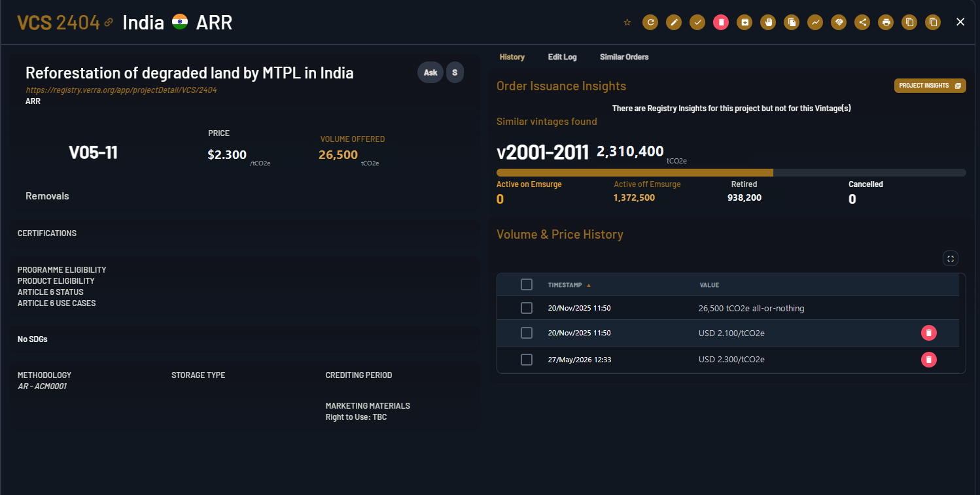Image resolution: width=980 pixels, height=495 pixels.
Task: Click the 26,500 volume offered value
Action: pos(338,155)
